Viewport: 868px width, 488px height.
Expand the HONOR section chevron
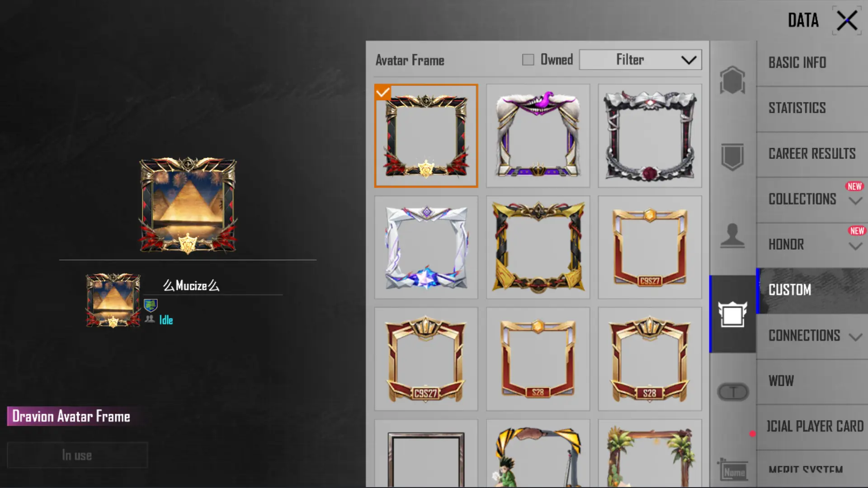pos(855,246)
